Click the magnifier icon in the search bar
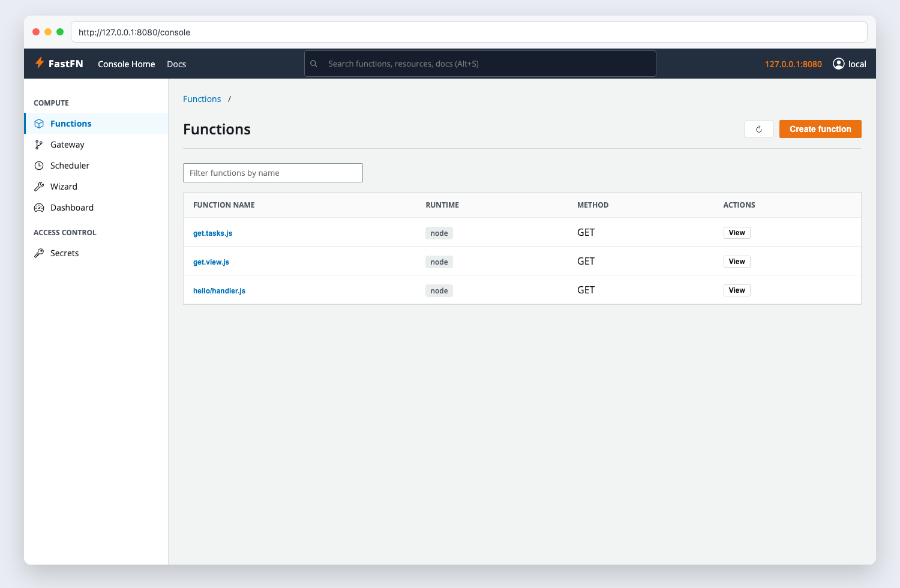Image resolution: width=900 pixels, height=588 pixels. (x=314, y=63)
